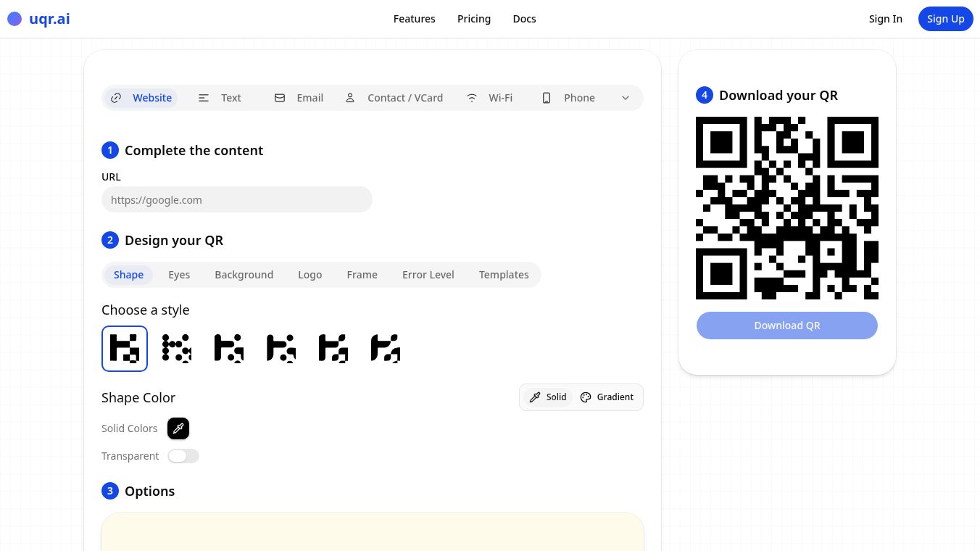Select the Phone device icon

547,98
